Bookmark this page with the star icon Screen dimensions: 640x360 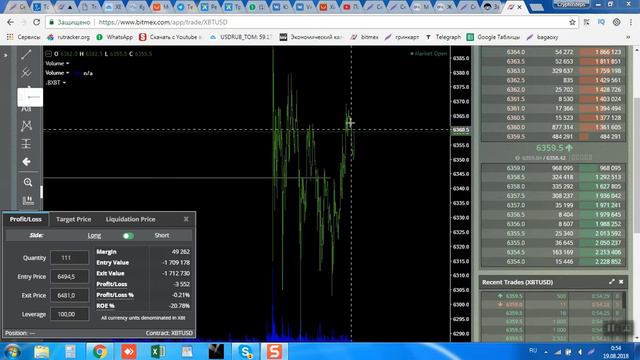tap(573, 22)
